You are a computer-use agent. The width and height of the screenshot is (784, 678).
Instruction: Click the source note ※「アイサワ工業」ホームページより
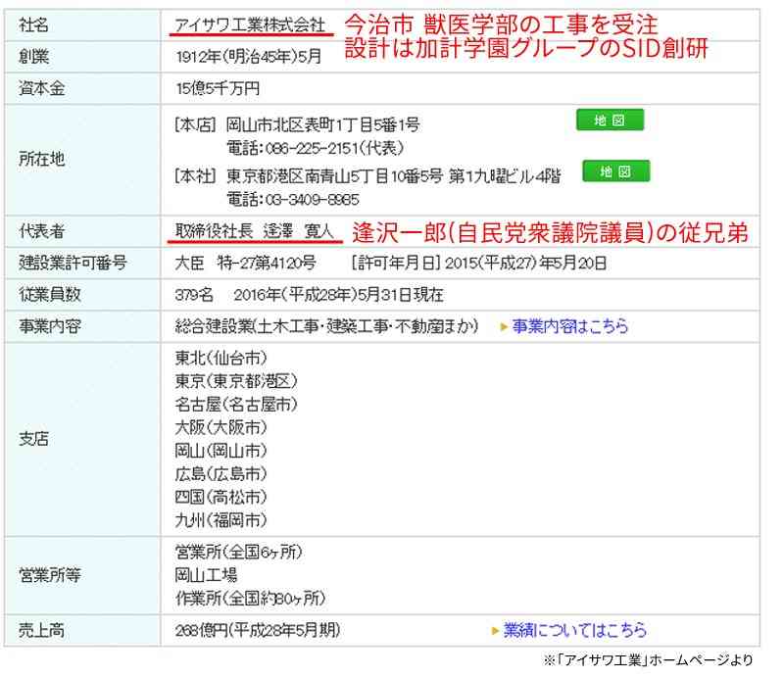tap(648, 660)
